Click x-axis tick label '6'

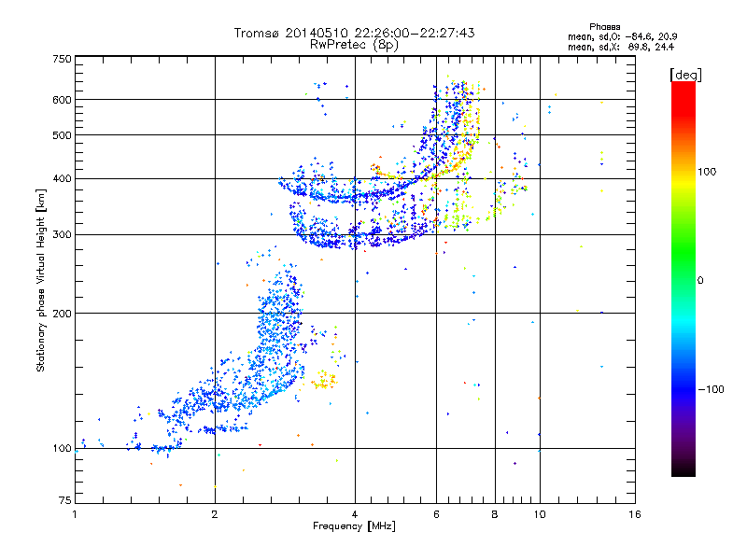(436, 514)
